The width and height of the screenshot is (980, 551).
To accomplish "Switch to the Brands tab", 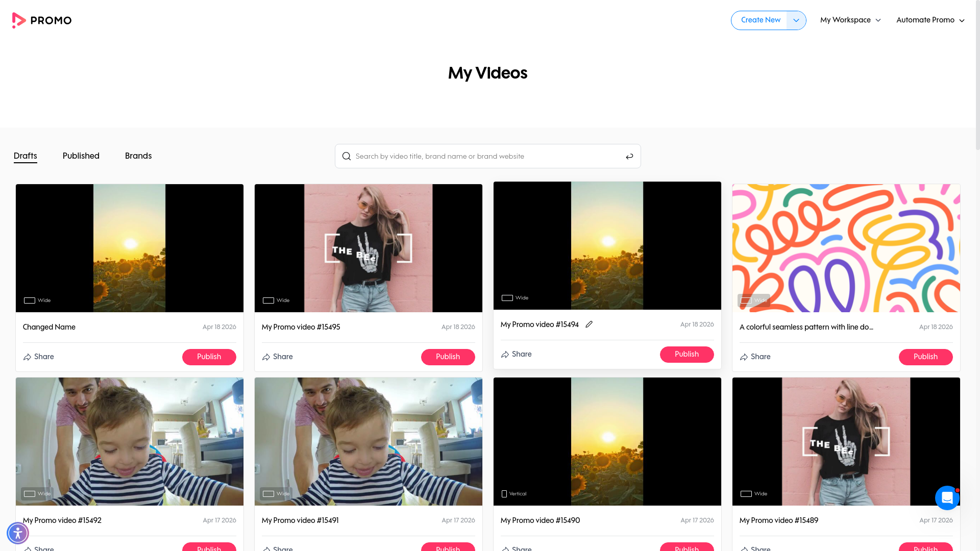I will pos(138,156).
